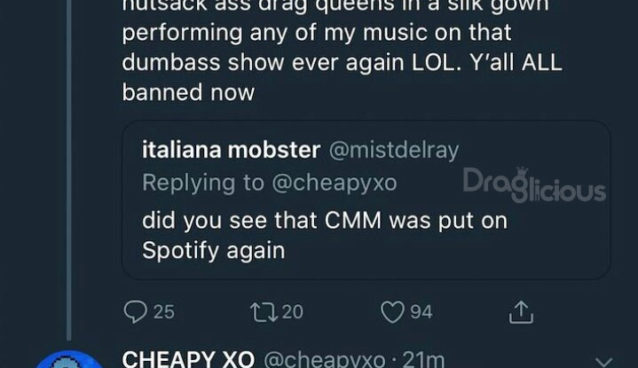The width and height of the screenshot is (638, 368).
Task: Open the CHEAPY XO profile avatar
Action: point(68,360)
